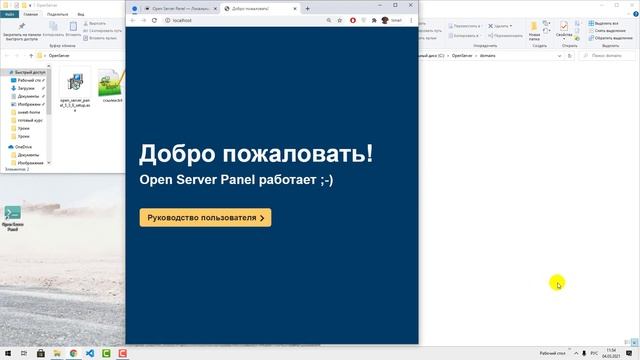Open the Chrome extensions puzzle icon
The height and width of the screenshot is (360, 640).
point(374,20)
